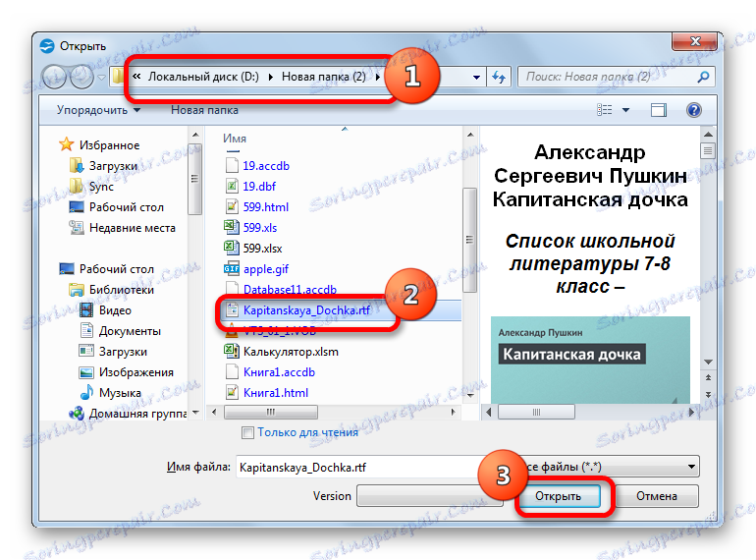The height and width of the screenshot is (560, 756).
Task: Click the file list vertical scrollbar thumb
Action: point(469,240)
